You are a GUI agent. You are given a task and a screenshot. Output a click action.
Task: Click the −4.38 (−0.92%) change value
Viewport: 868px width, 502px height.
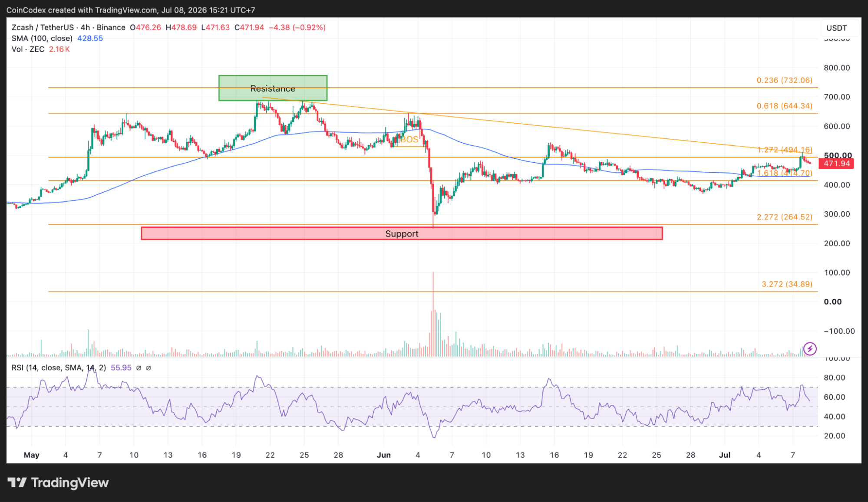pyautogui.click(x=297, y=27)
